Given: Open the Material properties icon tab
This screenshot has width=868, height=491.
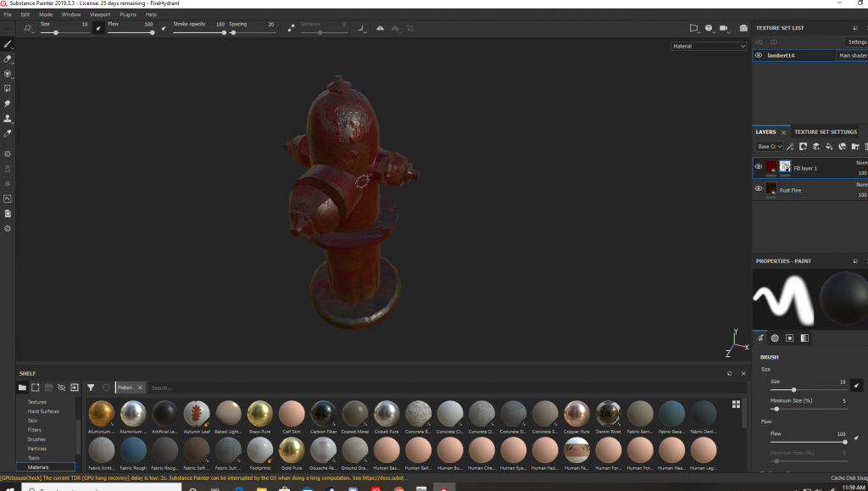Looking at the screenshot, I should click(805, 338).
